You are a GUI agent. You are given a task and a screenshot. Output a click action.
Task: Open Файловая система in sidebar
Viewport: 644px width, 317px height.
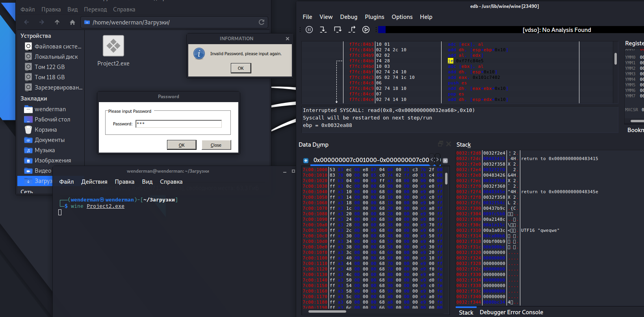point(53,47)
